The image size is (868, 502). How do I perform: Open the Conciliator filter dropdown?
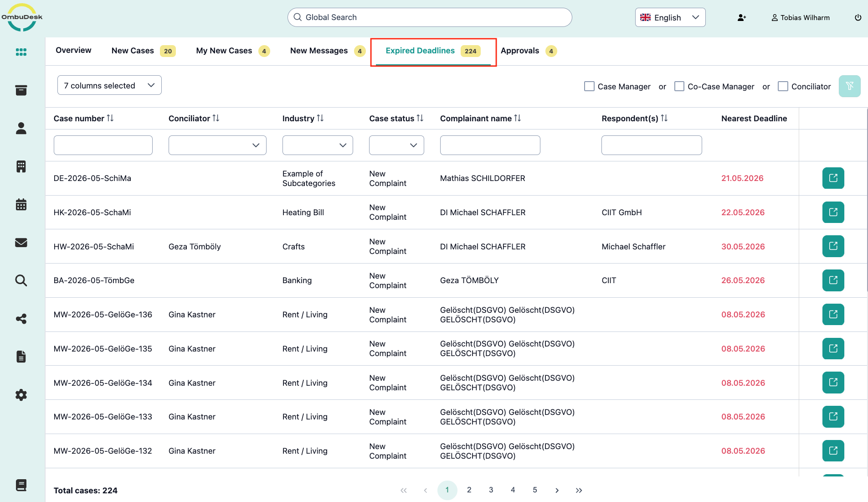pos(217,145)
